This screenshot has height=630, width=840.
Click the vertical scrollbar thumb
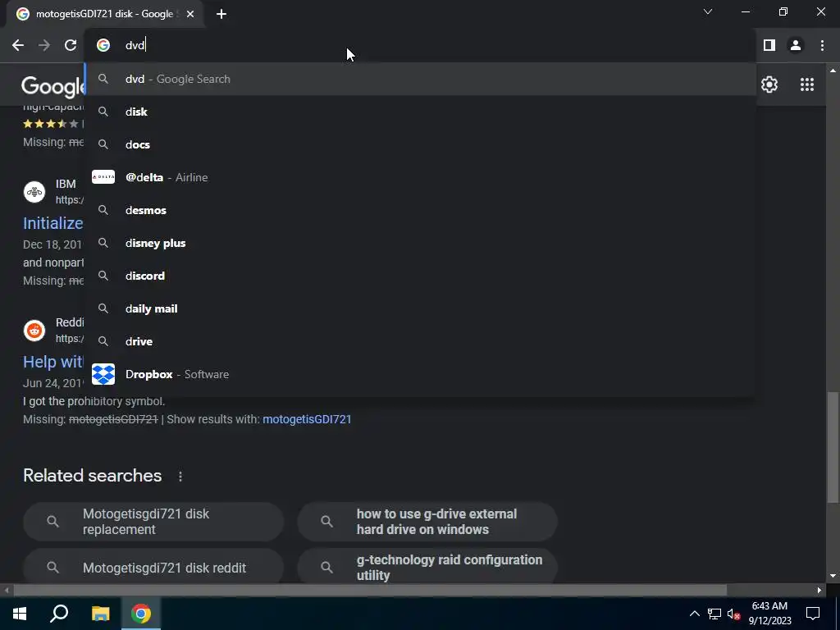[832, 447]
